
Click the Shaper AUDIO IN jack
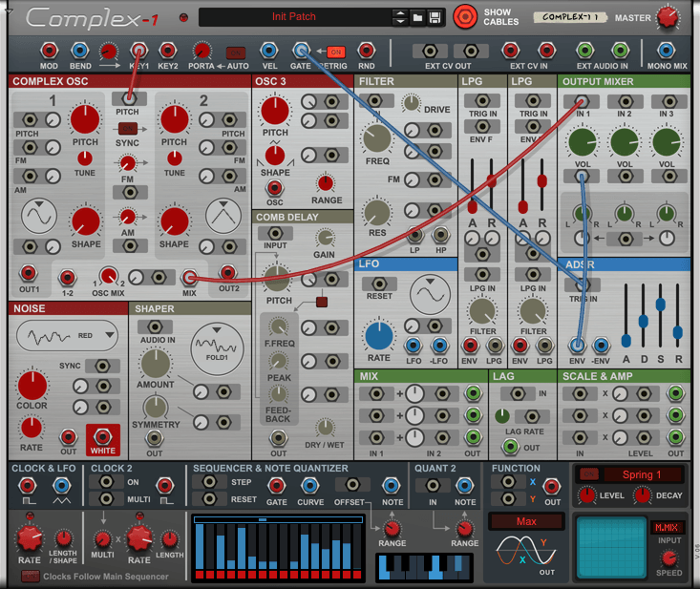tap(155, 327)
